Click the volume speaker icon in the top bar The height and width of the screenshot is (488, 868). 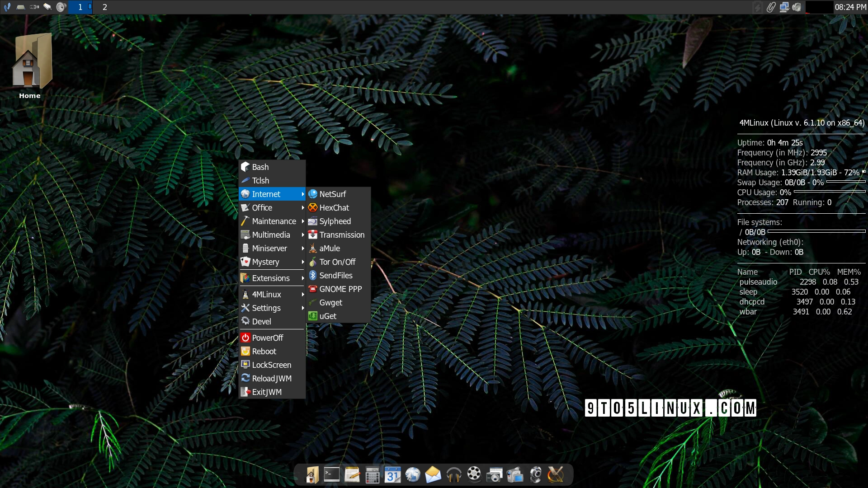click(x=61, y=7)
